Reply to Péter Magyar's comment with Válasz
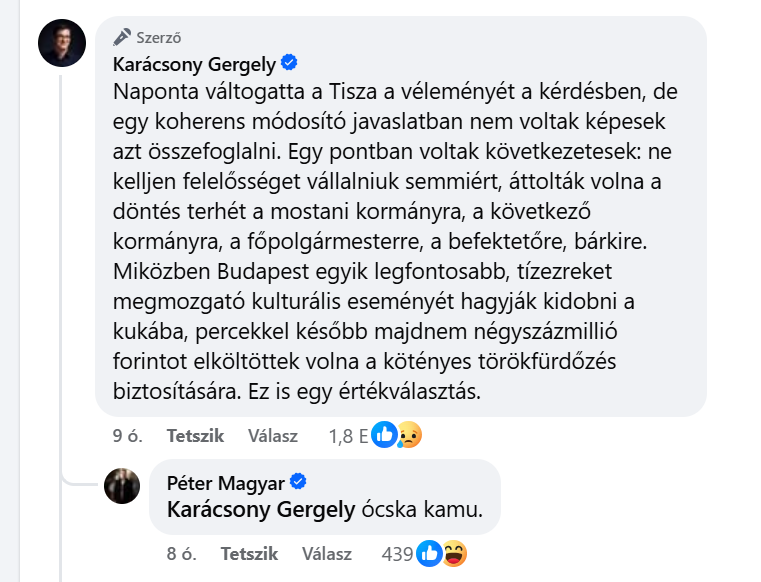The height and width of the screenshot is (582, 761). (326, 553)
